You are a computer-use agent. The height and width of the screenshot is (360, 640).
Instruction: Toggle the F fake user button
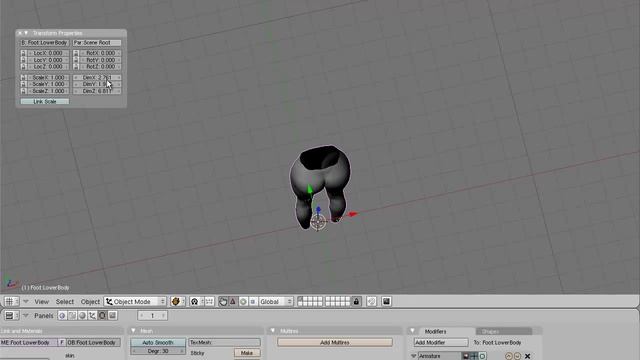(x=62, y=342)
